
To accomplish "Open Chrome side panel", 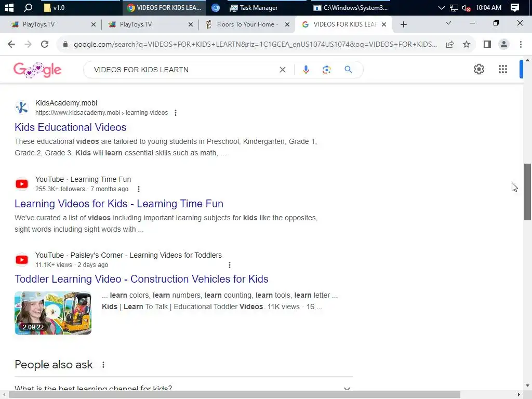I will click(x=487, y=44).
